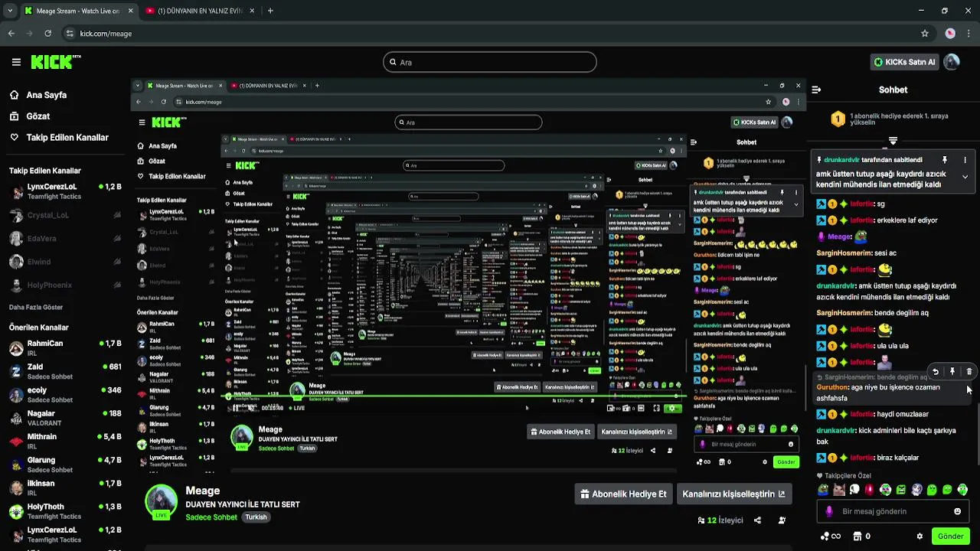Image resolution: width=980 pixels, height=551 pixels.
Task: Open chat settings with the gear icon
Action: click(920, 536)
